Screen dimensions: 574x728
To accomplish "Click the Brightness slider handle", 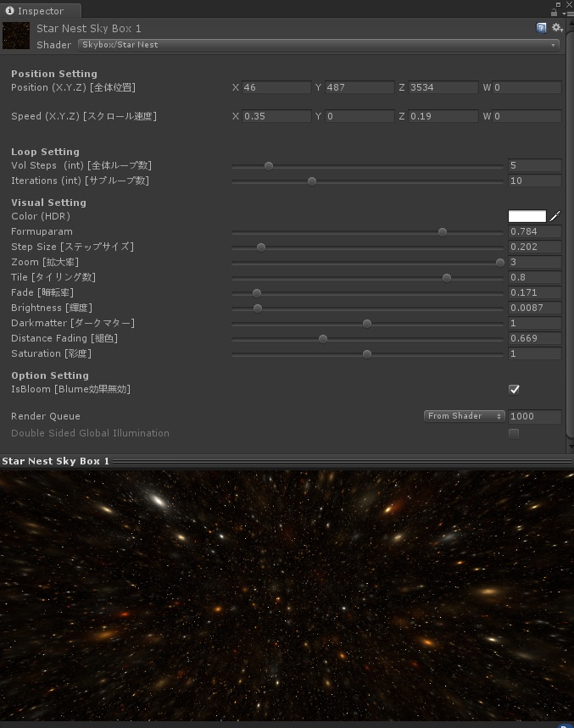I will [x=258, y=308].
